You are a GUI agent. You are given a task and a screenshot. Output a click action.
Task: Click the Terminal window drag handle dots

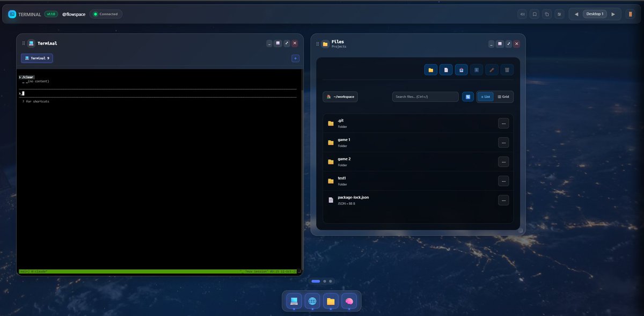[24, 43]
